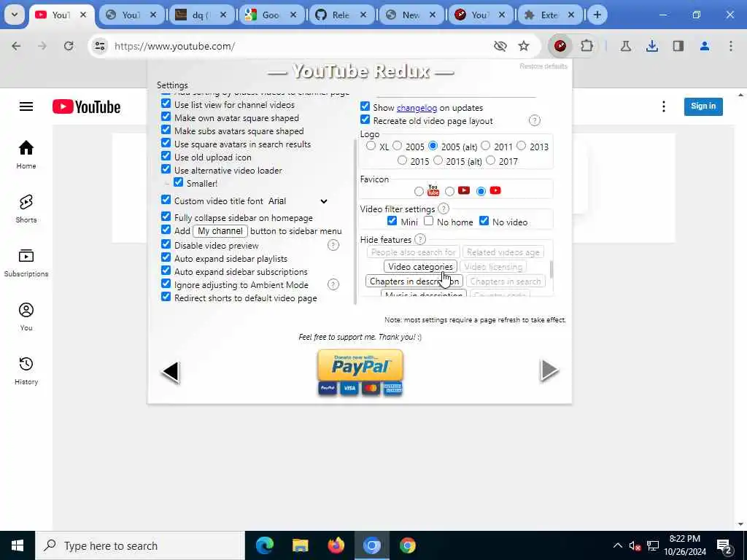This screenshot has width=747, height=560.
Task: Open Subscriptions in YouTube sidebar
Action: pyautogui.click(x=26, y=262)
